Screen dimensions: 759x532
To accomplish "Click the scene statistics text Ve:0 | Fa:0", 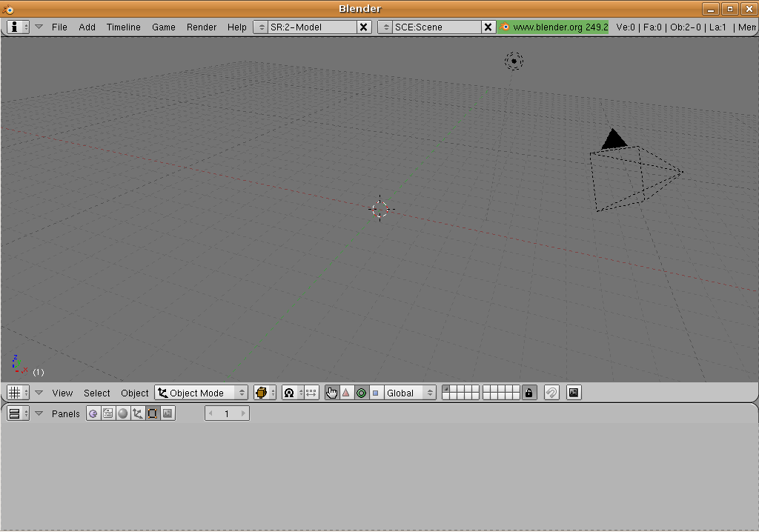I will (x=639, y=27).
